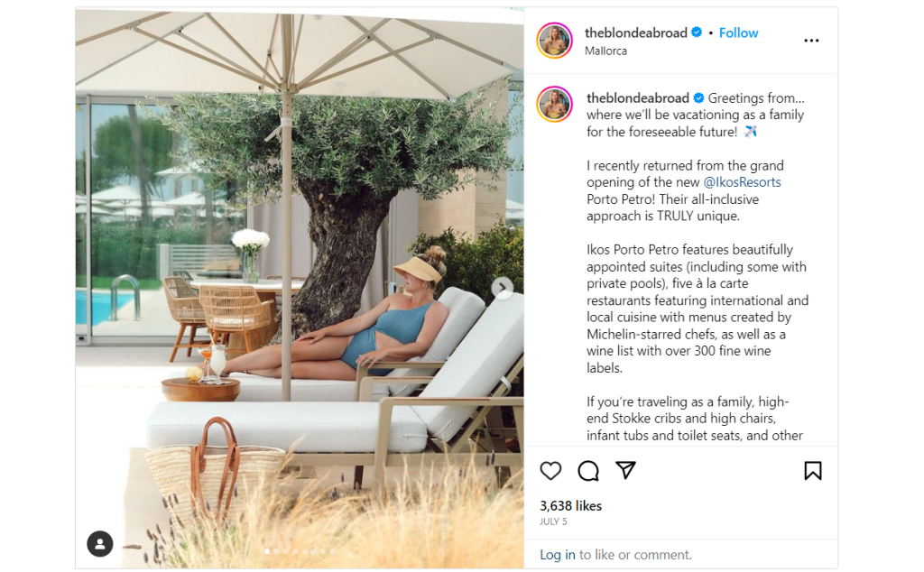This screenshot has height=572, width=924.
Task: Save post using the bookmark icon
Action: (813, 470)
